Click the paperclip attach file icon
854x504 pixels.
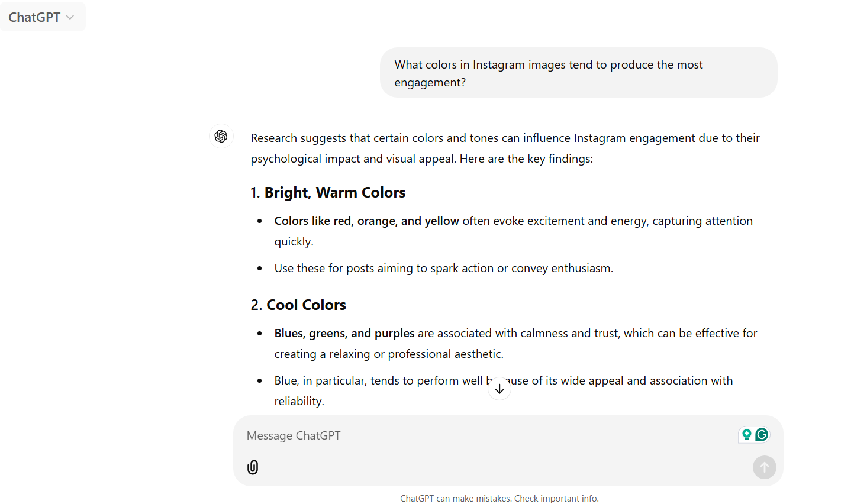pyautogui.click(x=253, y=467)
